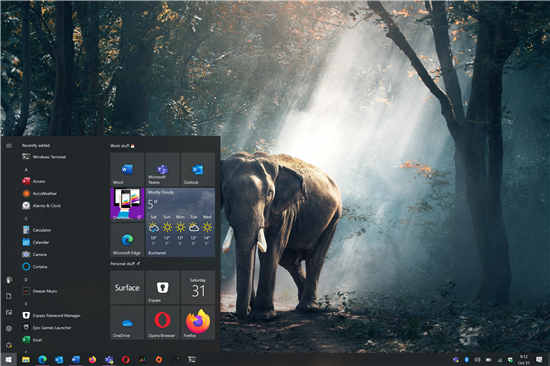Click the letter C app list header
Viewport: 550px width, 366px height.
[x=26, y=218]
